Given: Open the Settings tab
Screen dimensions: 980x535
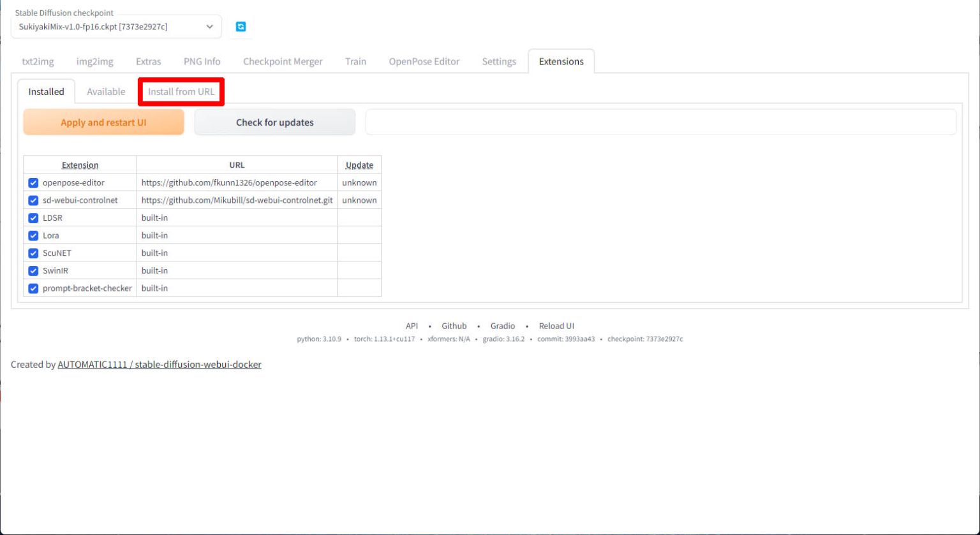Looking at the screenshot, I should [498, 62].
